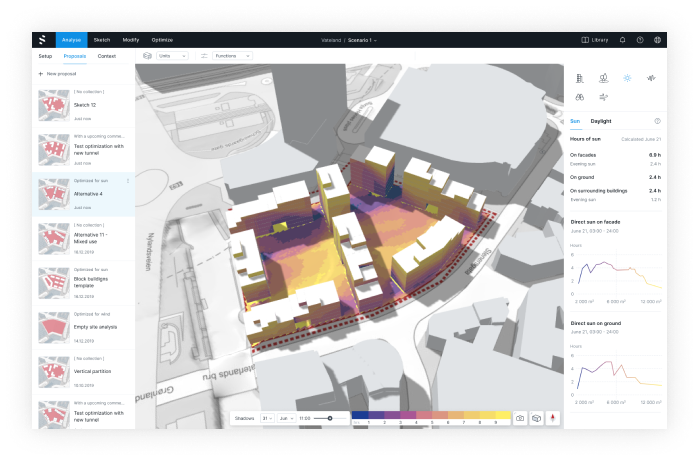Toggle the 3D view cube icon
This screenshot has width=699, height=461.
coord(536,417)
